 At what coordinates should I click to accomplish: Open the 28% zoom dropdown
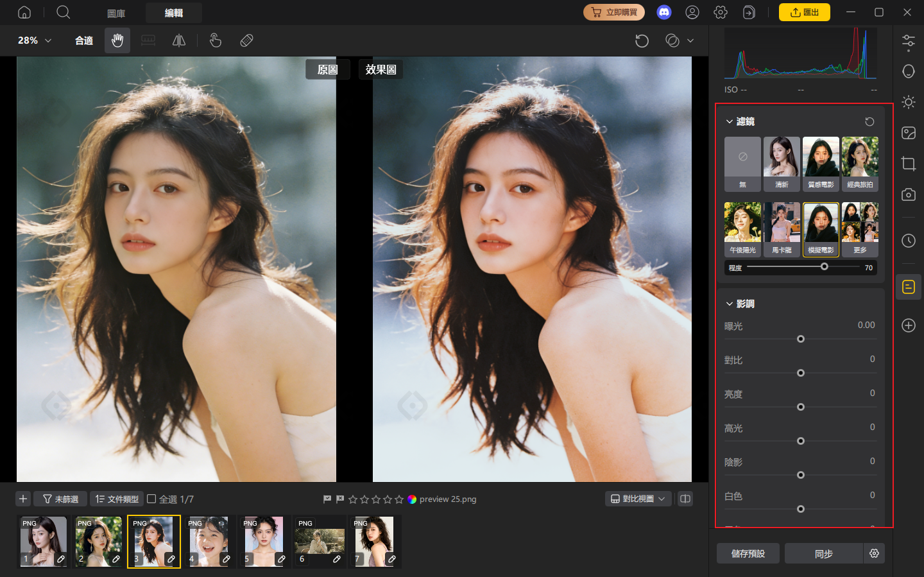point(35,40)
